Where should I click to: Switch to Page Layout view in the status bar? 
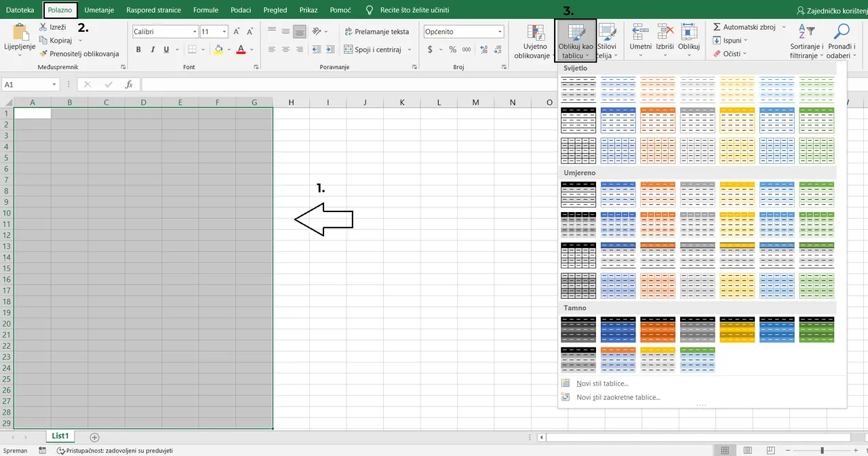pyautogui.click(x=747, y=450)
